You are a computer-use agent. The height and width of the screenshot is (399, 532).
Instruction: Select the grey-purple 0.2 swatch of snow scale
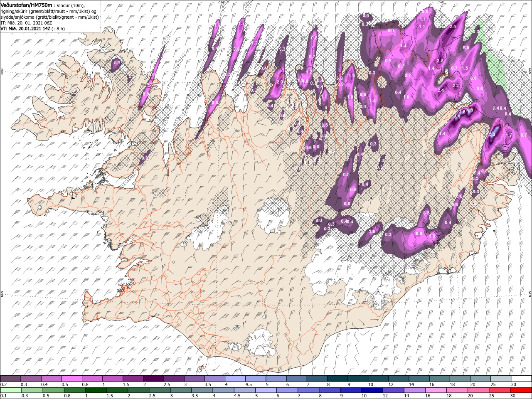[x=10, y=378]
